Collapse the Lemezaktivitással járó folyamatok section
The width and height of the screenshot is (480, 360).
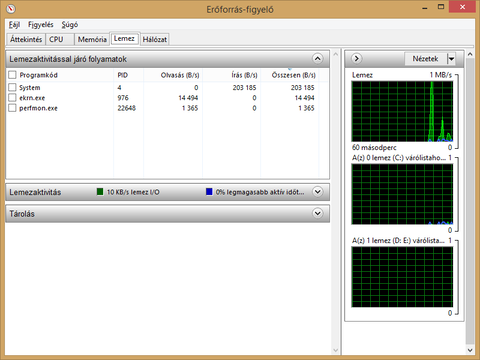pyautogui.click(x=318, y=59)
